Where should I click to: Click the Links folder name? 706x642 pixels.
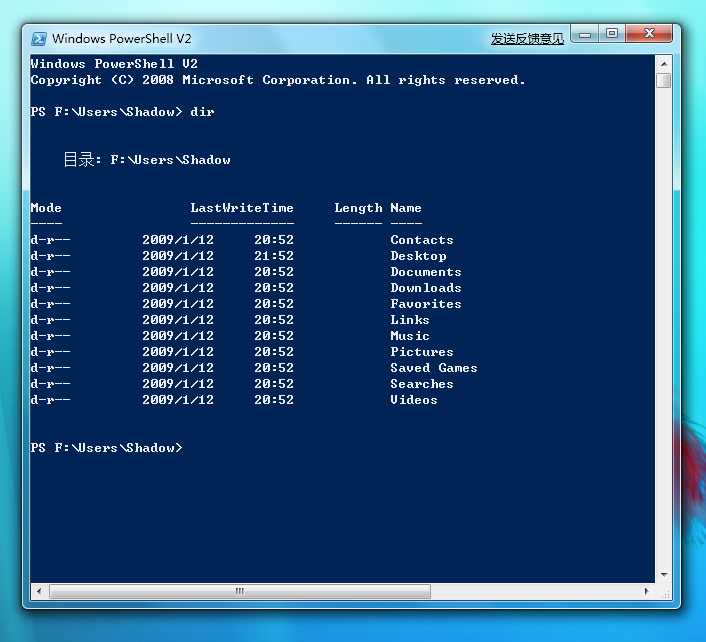point(410,320)
